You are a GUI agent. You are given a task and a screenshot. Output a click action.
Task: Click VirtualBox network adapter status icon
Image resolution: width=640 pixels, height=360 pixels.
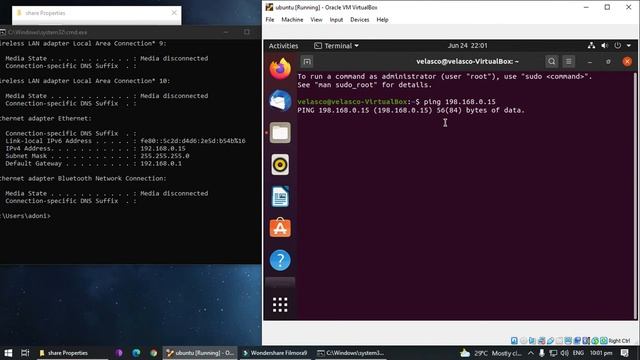point(542,341)
